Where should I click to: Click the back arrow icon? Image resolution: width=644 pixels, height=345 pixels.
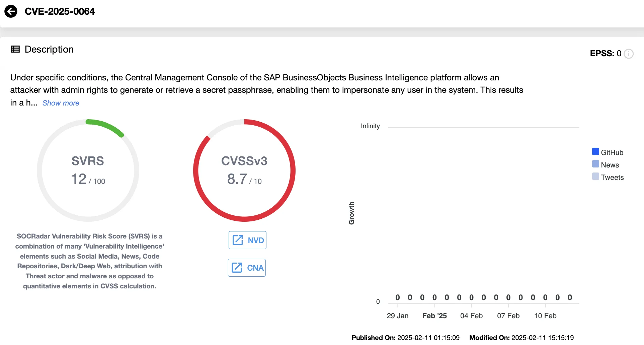pyautogui.click(x=11, y=11)
